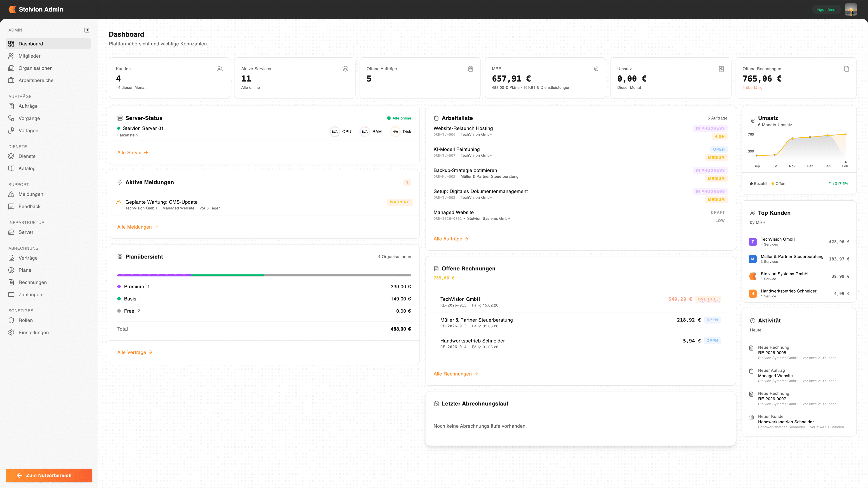The width and height of the screenshot is (868, 488).
Task: Toggle the Offen legend in the Umsatz chart
Action: tap(779, 183)
